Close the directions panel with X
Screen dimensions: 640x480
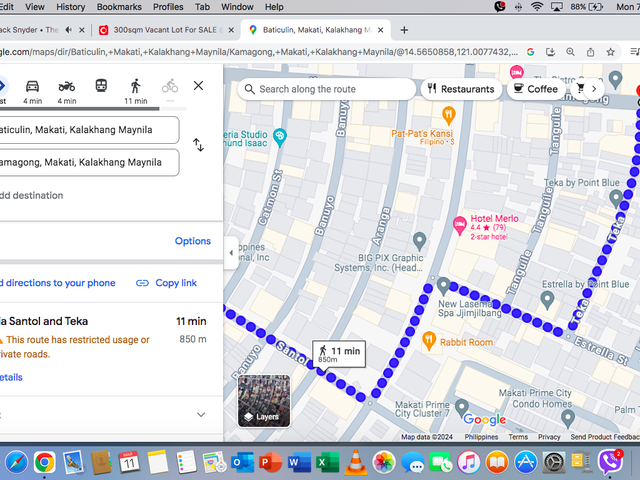tap(198, 86)
